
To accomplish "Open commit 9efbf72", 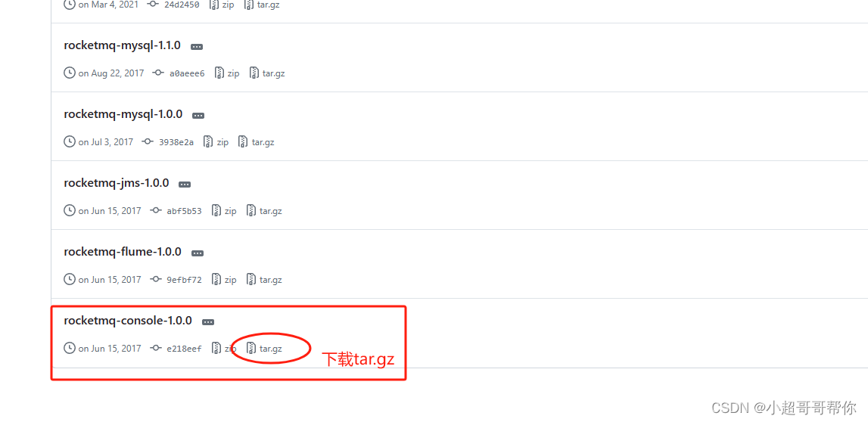I will click(x=185, y=280).
